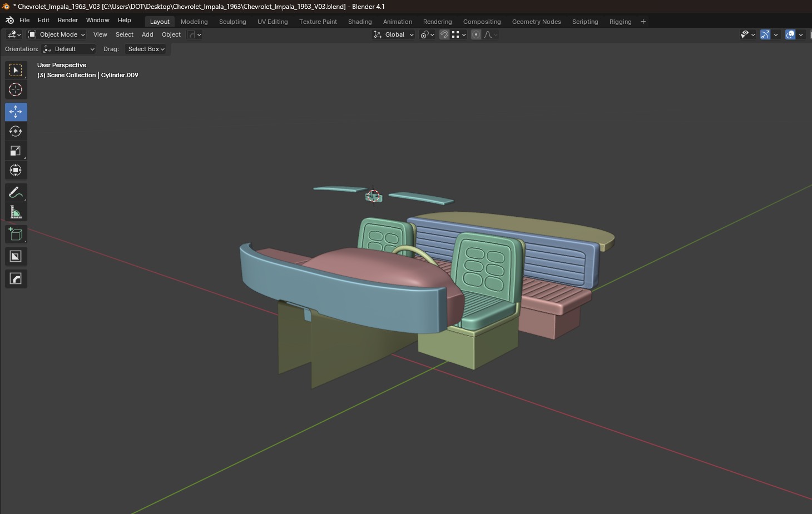This screenshot has height=514, width=812.
Task: Open the viewport View menu
Action: point(100,34)
